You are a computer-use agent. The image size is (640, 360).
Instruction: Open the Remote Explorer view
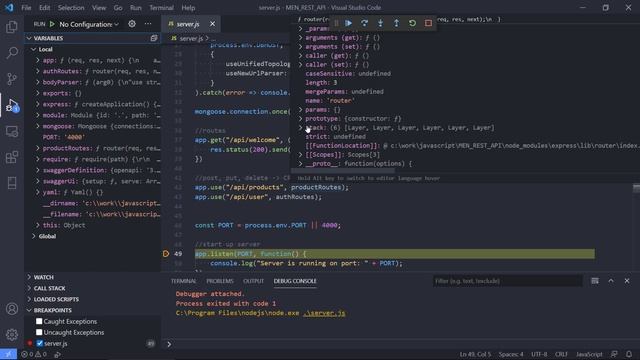(12, 131)
